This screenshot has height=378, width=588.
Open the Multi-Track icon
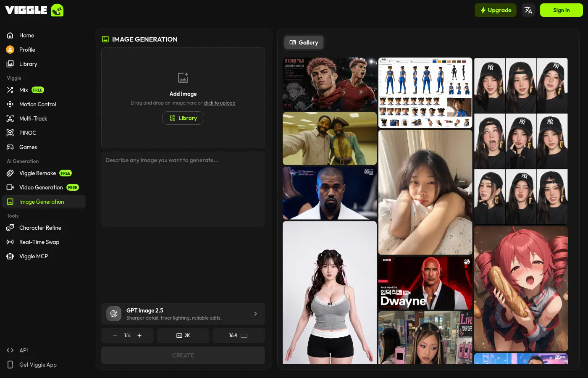10,118
